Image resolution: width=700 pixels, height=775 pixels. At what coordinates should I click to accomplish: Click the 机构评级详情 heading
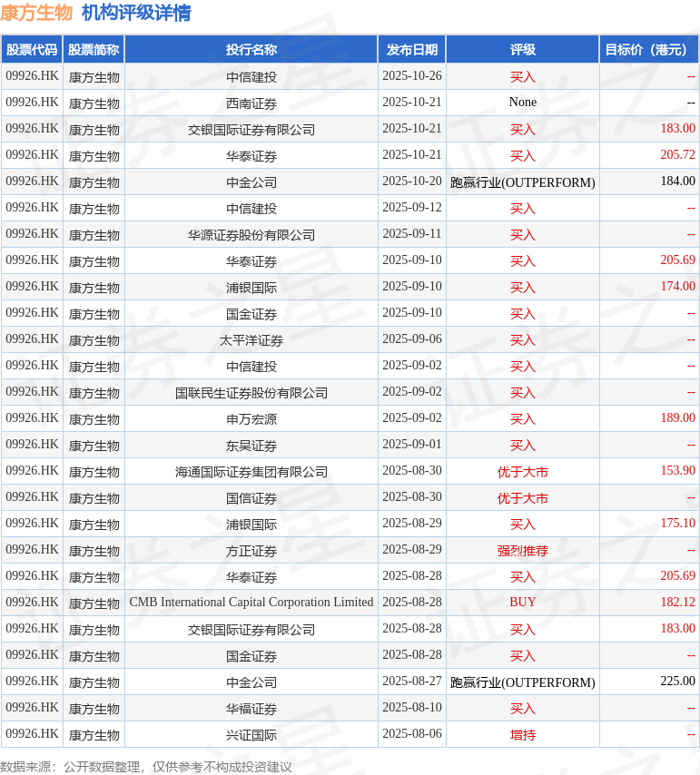click(136, 13)
